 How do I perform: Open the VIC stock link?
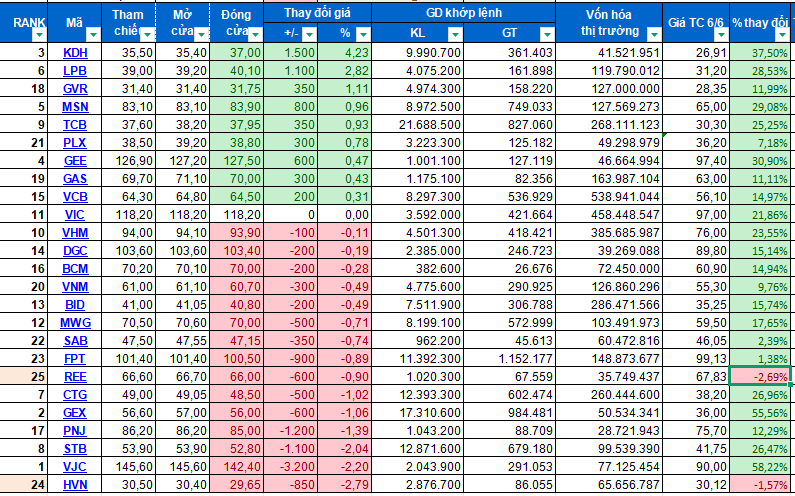tap(75, 215)
